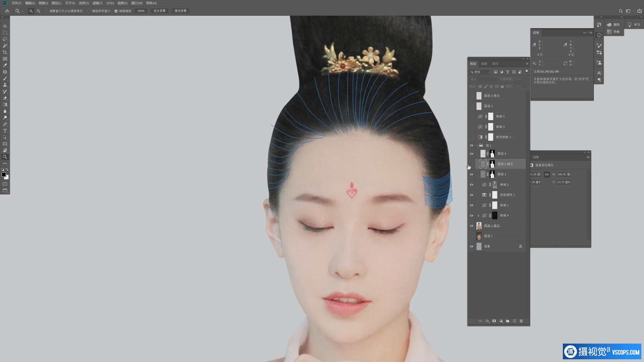Image resolution: width=644 pixels, height=362 pixels.
Task: Select the Clone Stamp tool
Action: coord(5,85)
